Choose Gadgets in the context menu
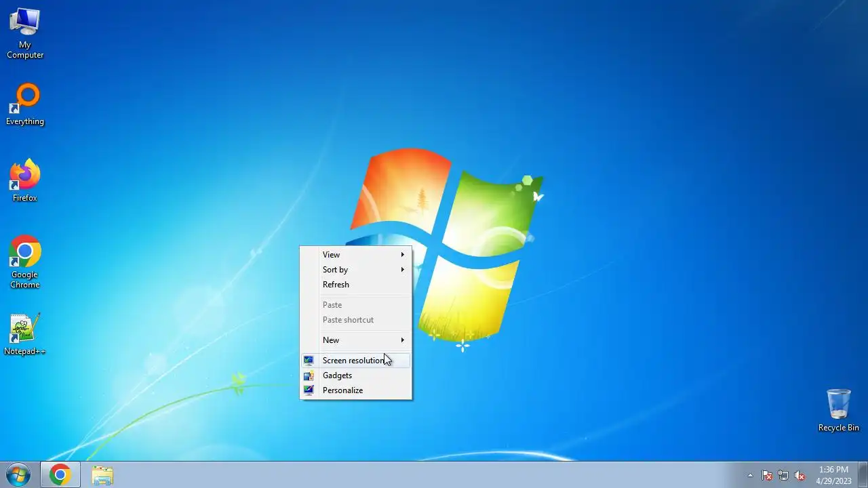 (356, 375)
